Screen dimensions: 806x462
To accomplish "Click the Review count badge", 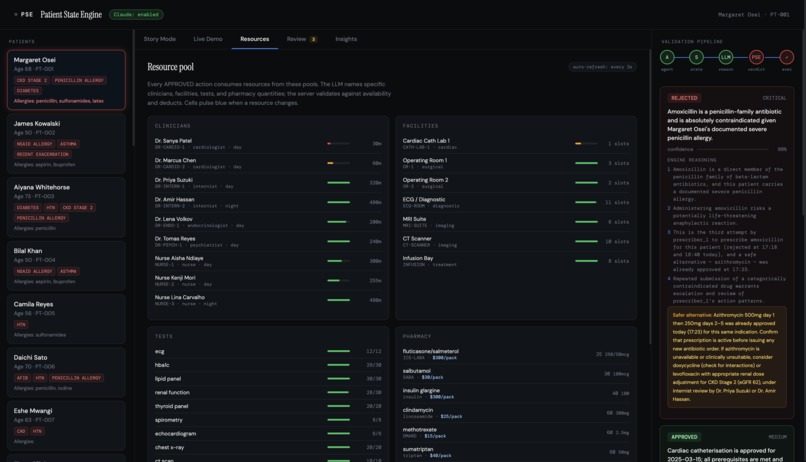I will coord(313,39).
